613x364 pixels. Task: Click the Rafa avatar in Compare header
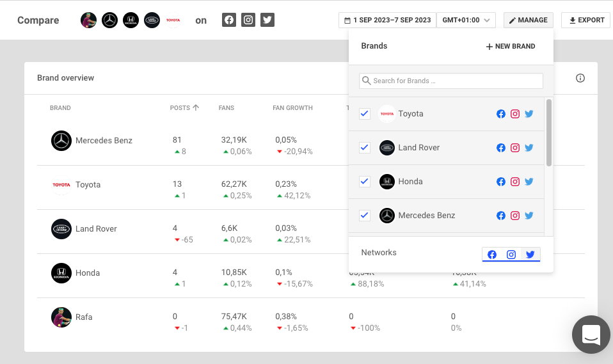click(89, 20)
